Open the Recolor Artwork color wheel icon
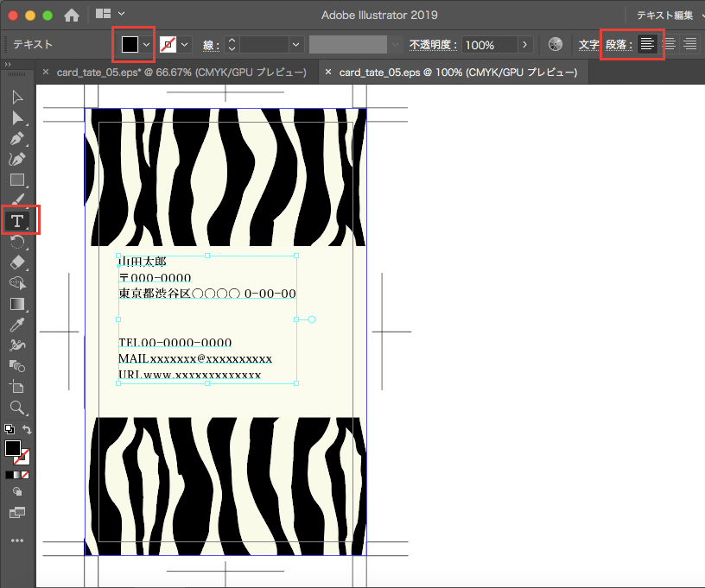The width and height of the screenshot is (705, 588). pyautogui.click(x=556, y=45)
